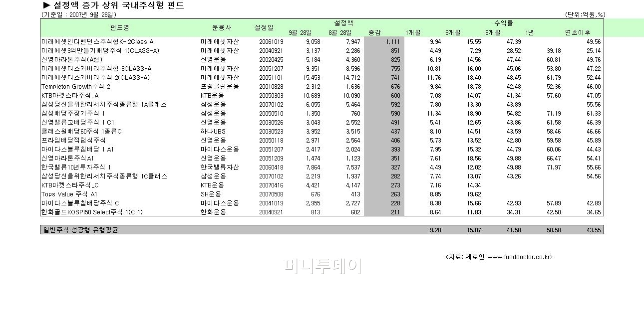
Task: Click 8월 28일 amount '7,947'
Action: point(352,42)
